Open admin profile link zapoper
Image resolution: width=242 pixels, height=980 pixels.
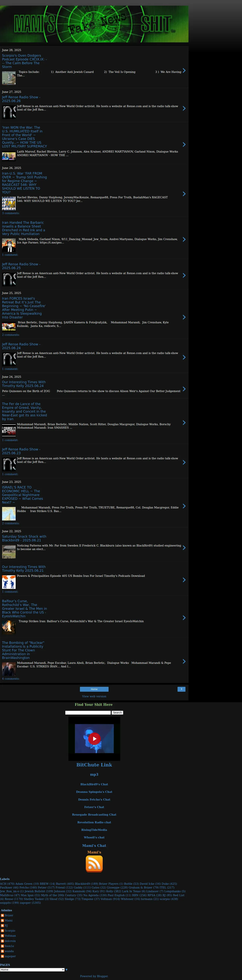(10, 956)
